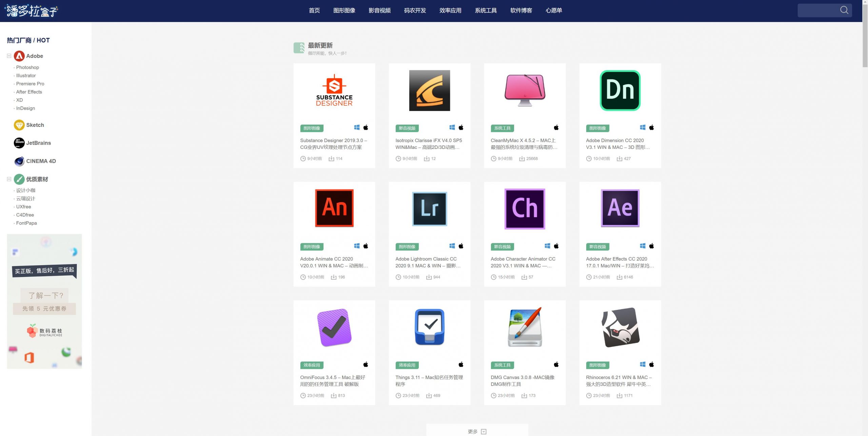Open the 云瑞设计 sidebar link
The width and height of the screenshot is (868, 436).
click(26, 198)
